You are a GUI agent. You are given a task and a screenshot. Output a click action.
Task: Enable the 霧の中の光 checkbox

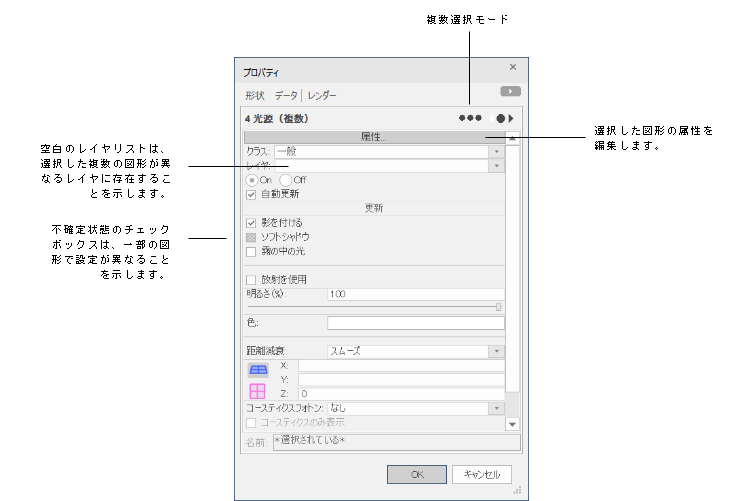pyautogui.click(x=251, y=251)
